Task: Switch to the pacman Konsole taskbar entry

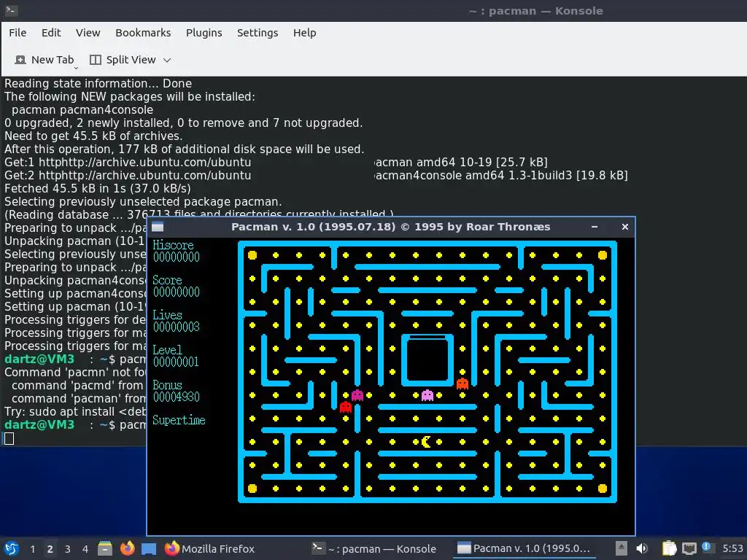Action: click(x=373, y=548)
